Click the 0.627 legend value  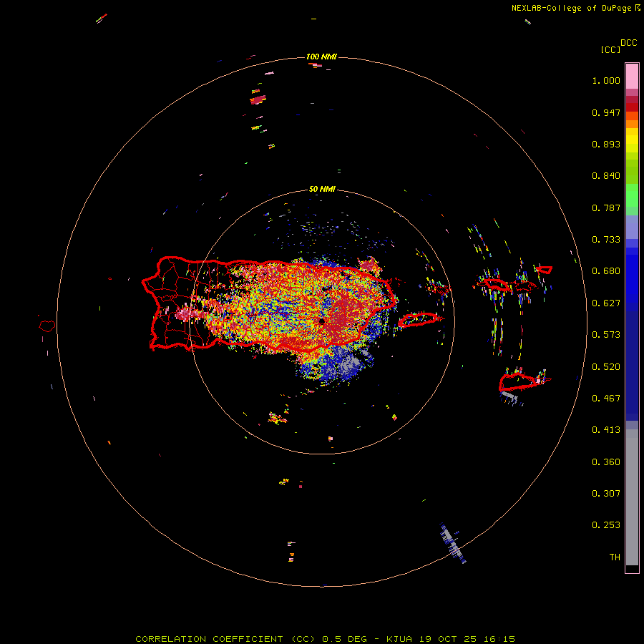[606, 303]
